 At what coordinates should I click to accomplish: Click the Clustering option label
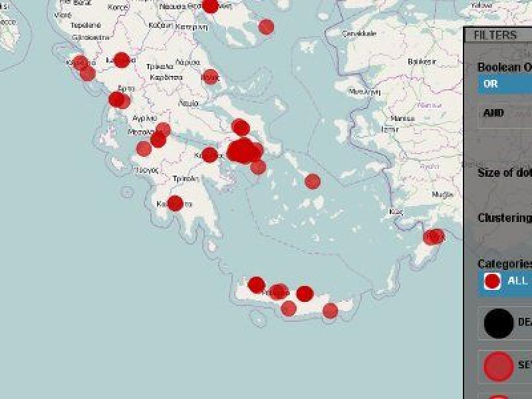coord(504,217)
